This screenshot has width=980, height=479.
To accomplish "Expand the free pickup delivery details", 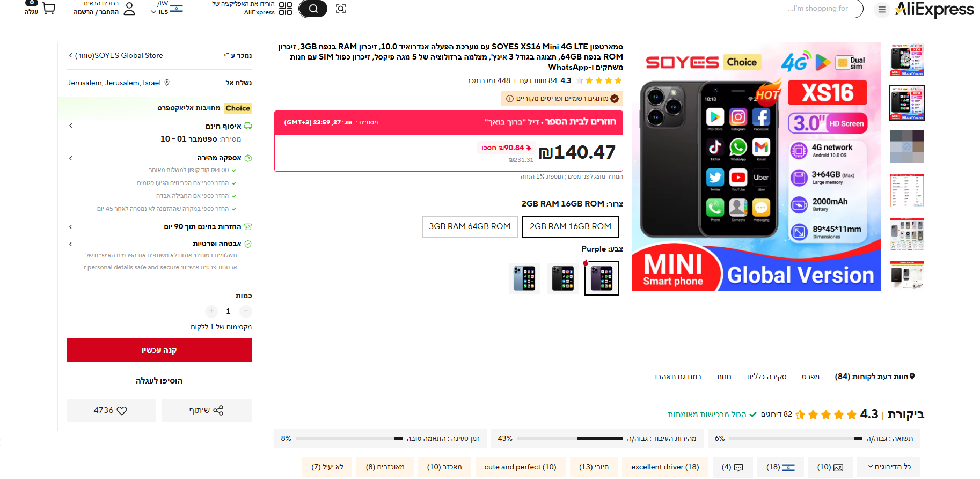I will tap(70, 126).
